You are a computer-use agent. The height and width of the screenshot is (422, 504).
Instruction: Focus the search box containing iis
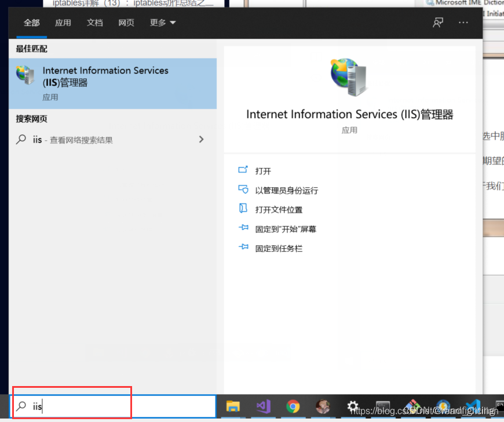(113, 406)
